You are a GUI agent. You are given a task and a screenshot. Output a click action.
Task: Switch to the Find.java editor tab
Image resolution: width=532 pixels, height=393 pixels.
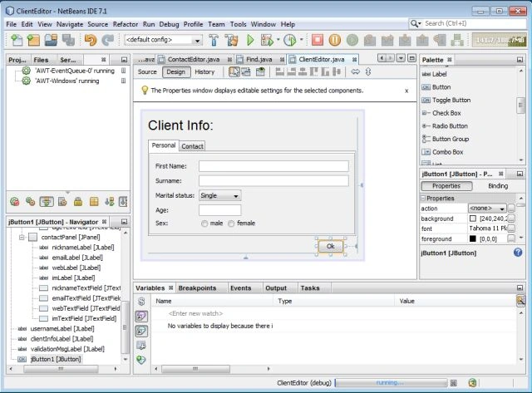pos(259,59)
